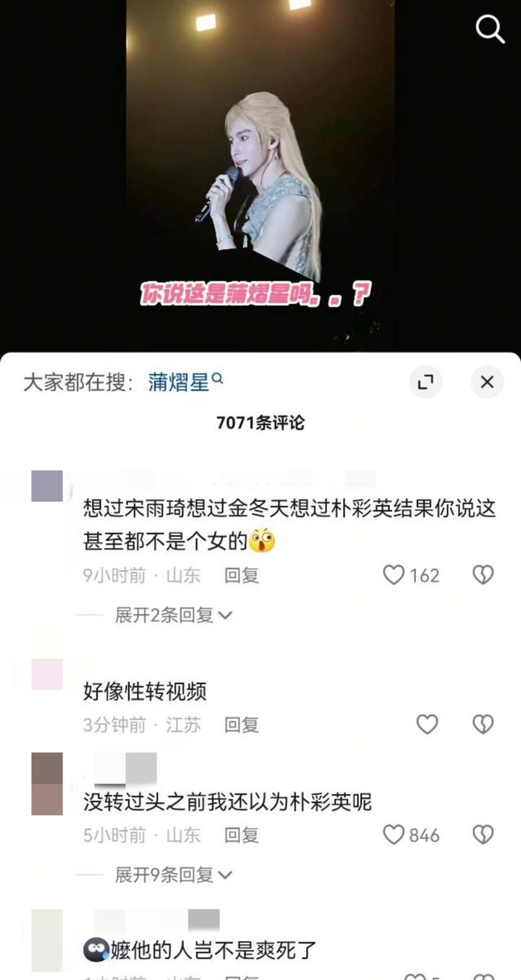
Task: Expand comments panel to full screen
Action: click(425, 382)
